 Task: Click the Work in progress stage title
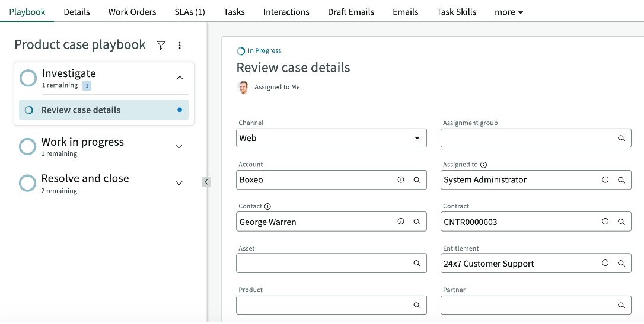(82, 142)
